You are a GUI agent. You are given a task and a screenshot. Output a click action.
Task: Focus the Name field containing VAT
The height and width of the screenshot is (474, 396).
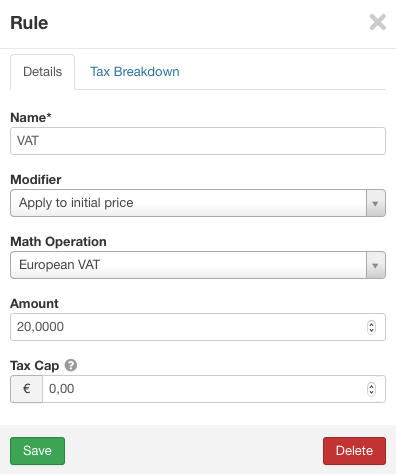point(198,141)
